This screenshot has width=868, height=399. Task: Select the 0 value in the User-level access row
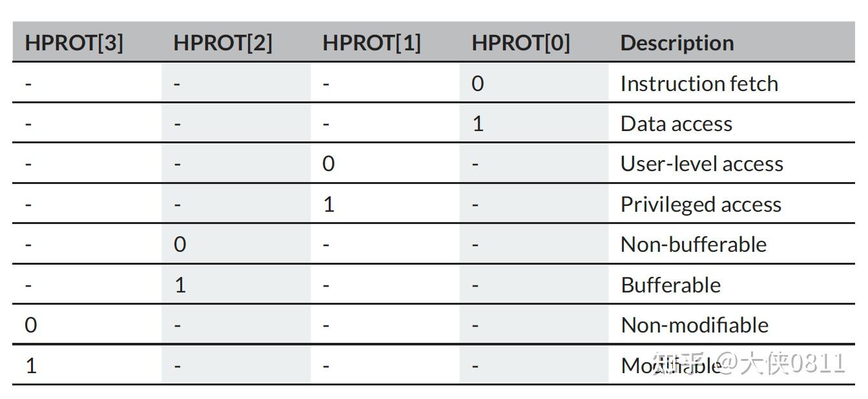[328, 163]
